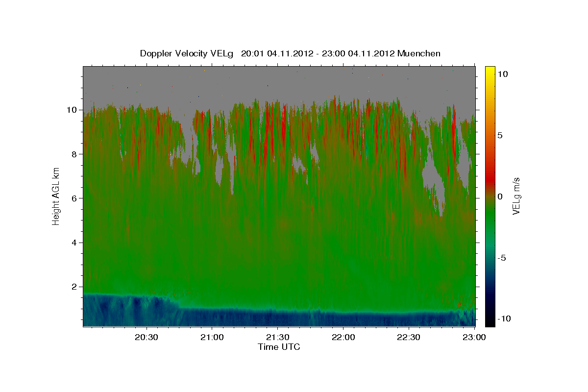Click the 22:30 time tick label
This screenshot has width=588, height=392.
(408, 337)
